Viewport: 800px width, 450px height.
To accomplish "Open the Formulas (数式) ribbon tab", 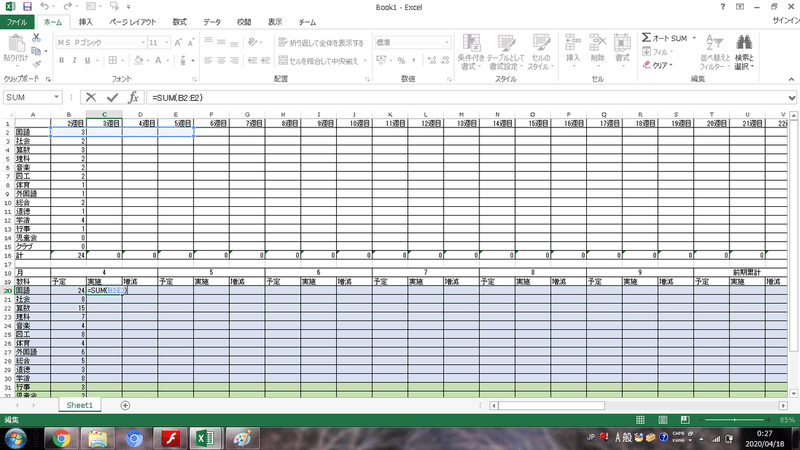I will pos(179,22).
